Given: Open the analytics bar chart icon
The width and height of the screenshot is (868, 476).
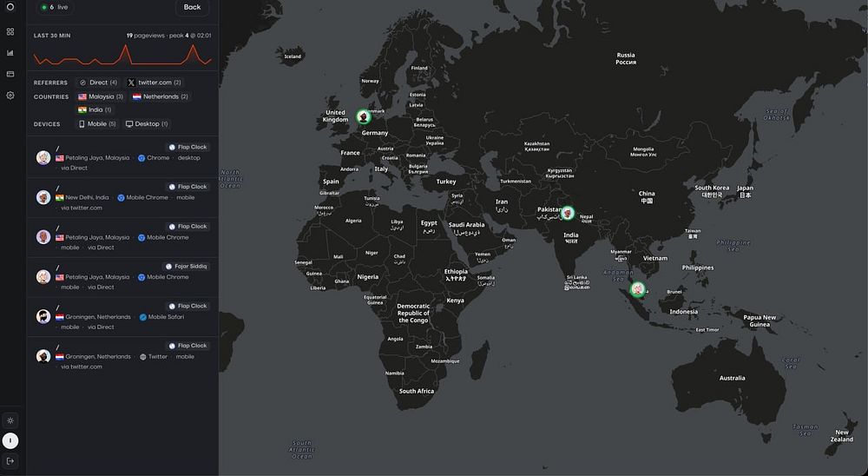Looking at the screenshot, I should 10,53.
